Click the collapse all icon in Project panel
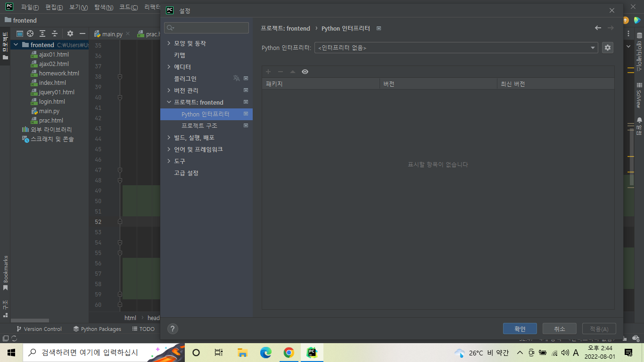The image size is (644, 362). 55,33
